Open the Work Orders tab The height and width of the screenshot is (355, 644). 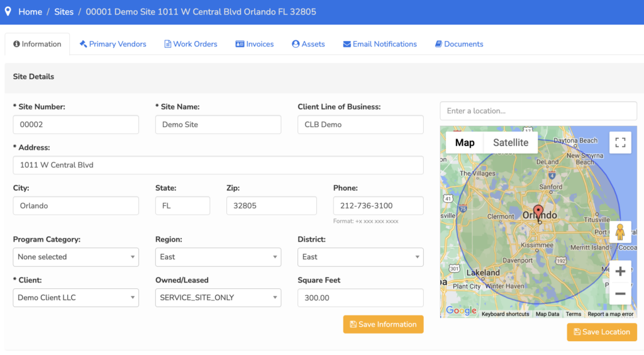[x=191, y=44]
